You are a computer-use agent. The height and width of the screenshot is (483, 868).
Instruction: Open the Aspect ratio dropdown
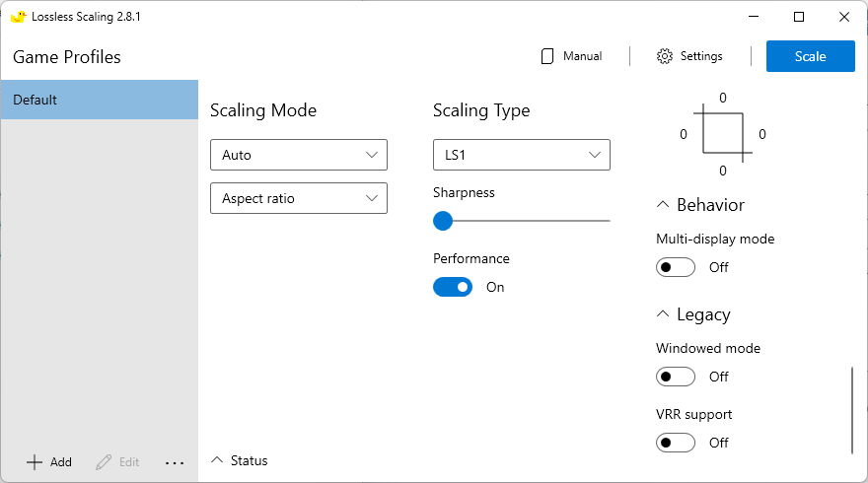[x=299, y=198]
